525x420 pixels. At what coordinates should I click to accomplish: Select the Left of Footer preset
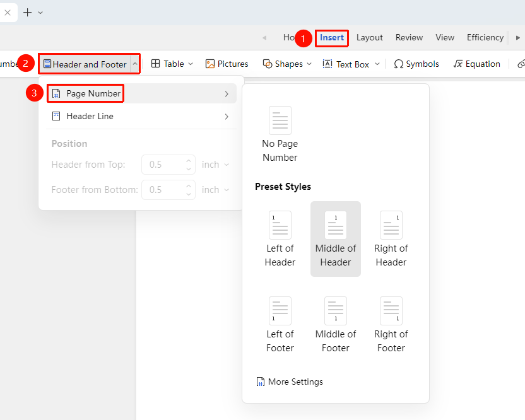point(280,325)
